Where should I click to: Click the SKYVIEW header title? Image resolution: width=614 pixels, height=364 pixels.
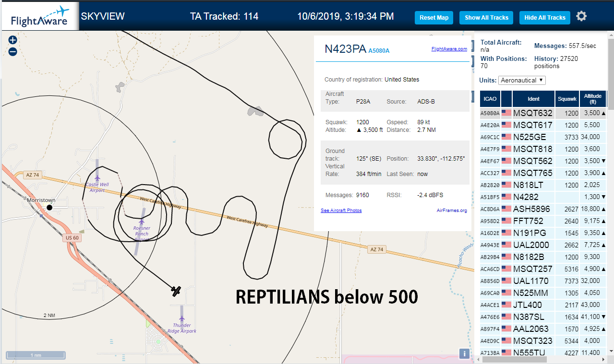tap(103, 16)
